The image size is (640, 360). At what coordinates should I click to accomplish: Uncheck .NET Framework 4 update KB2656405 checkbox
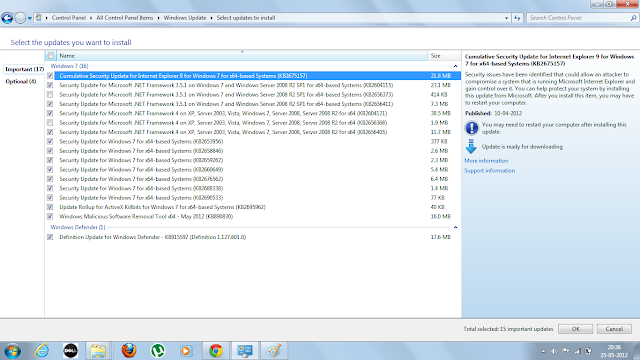(50, 132)
